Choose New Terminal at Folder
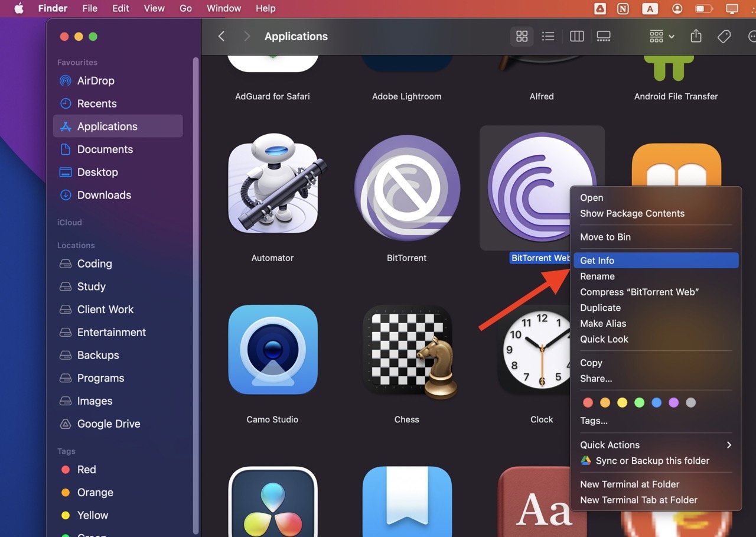This screenshot has width=756, height=537. point(656,484)
